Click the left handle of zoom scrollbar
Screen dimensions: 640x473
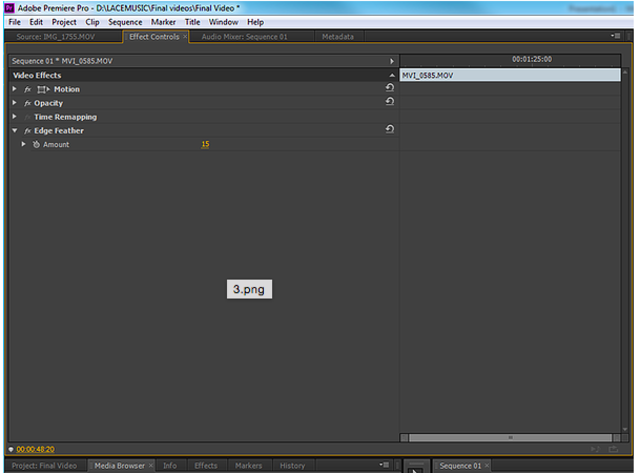point(404,438)
